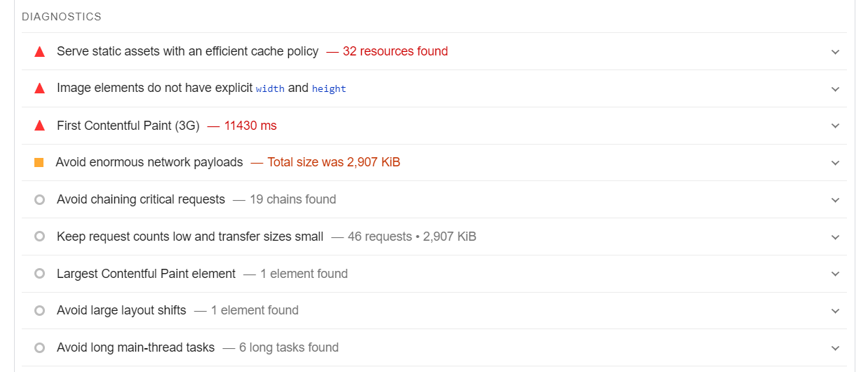868x372 pixels.
Task: Expand chevron on chaining critical requests row
Action: [x=835, y=200]
